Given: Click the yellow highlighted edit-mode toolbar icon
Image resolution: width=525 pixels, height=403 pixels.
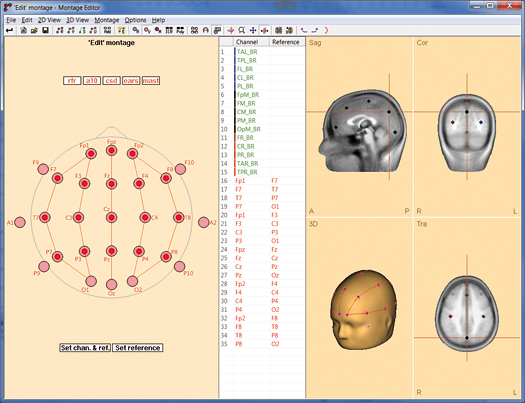Looking at the screenshot, I should 121,30.
